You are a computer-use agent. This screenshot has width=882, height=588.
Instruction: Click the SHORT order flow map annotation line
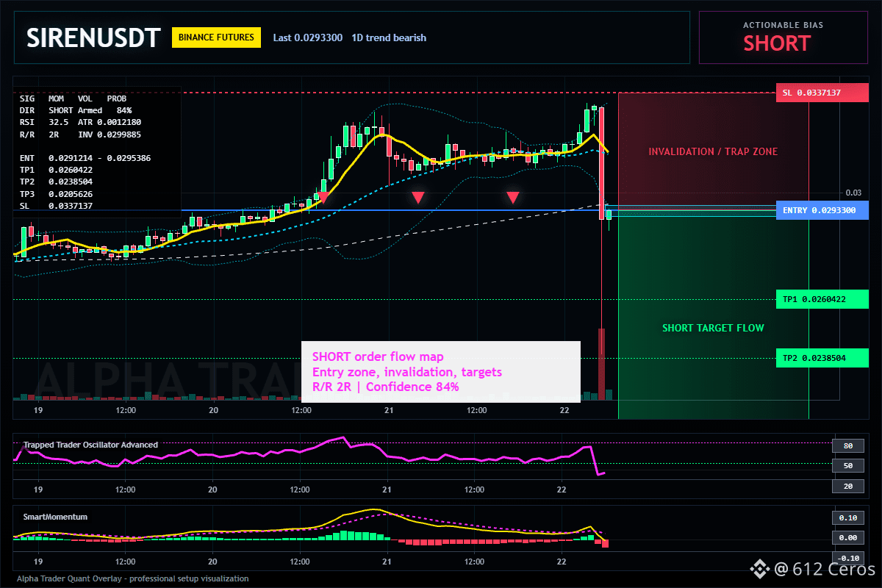pyautogui.click(x=378, y=357)
